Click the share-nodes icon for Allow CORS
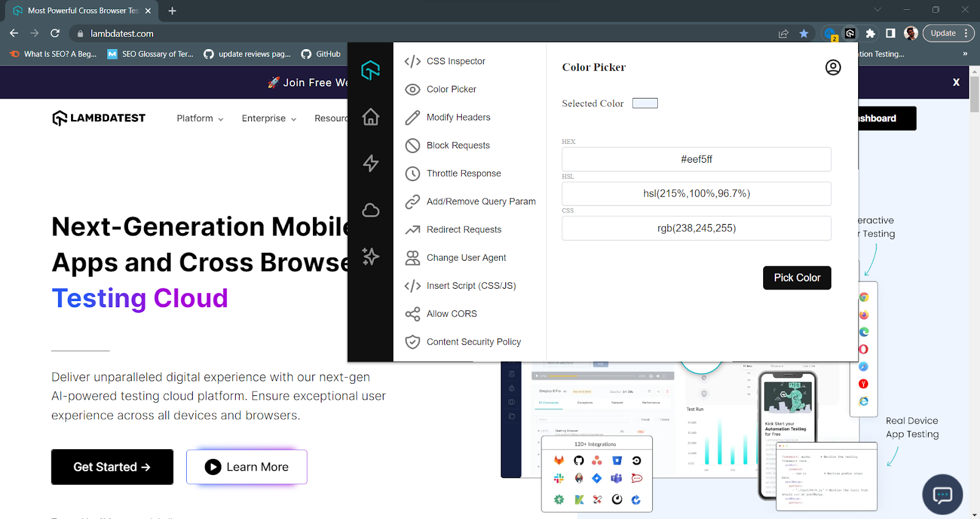 (413, 314)
